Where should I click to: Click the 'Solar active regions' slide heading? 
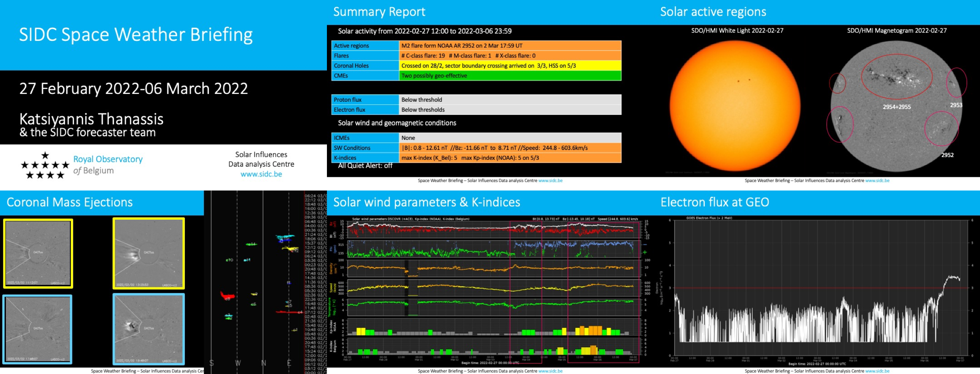click(x=713, y=12)
